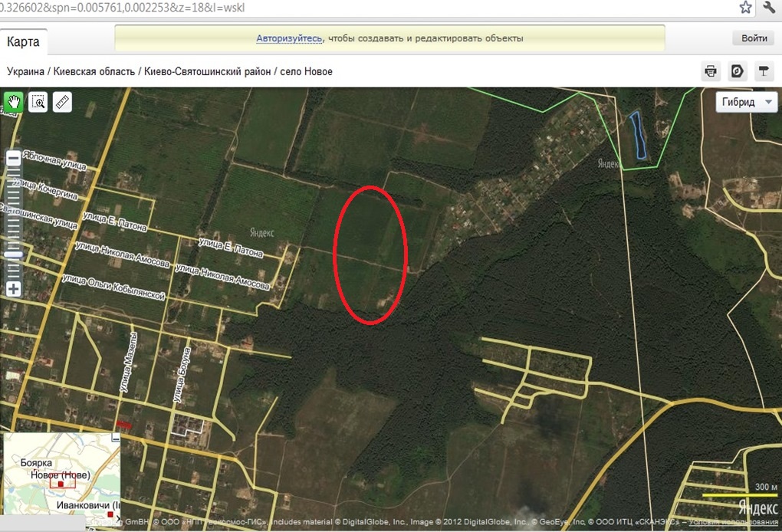Image resolution: width=782 pixels, height=532 pixels.
Task: Activate the zoom-to-area magnifier tool
Action: tap(38, 102)
